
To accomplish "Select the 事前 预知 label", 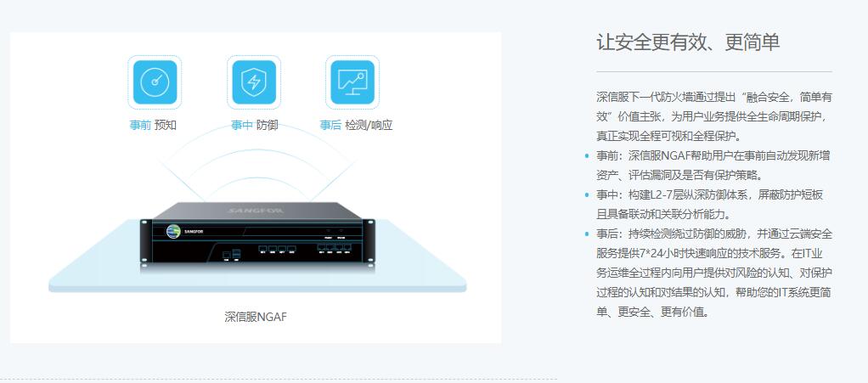I will click(154, 125).
